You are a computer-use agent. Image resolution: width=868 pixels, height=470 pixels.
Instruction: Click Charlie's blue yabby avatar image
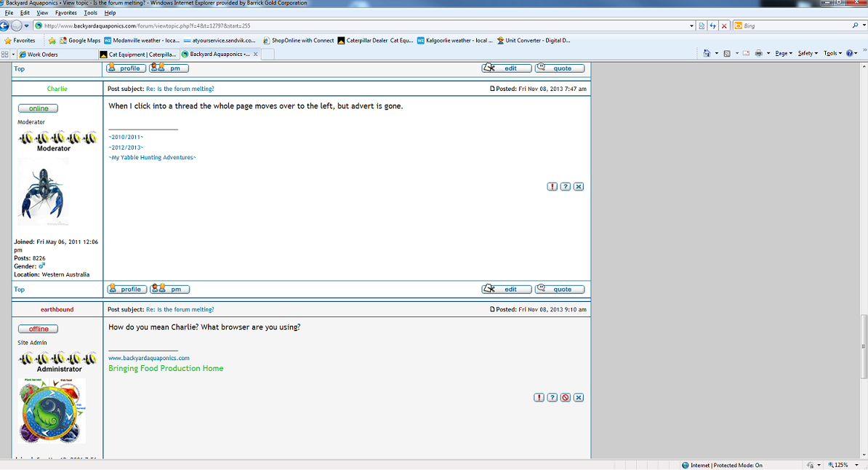click(x=42, y=192)
